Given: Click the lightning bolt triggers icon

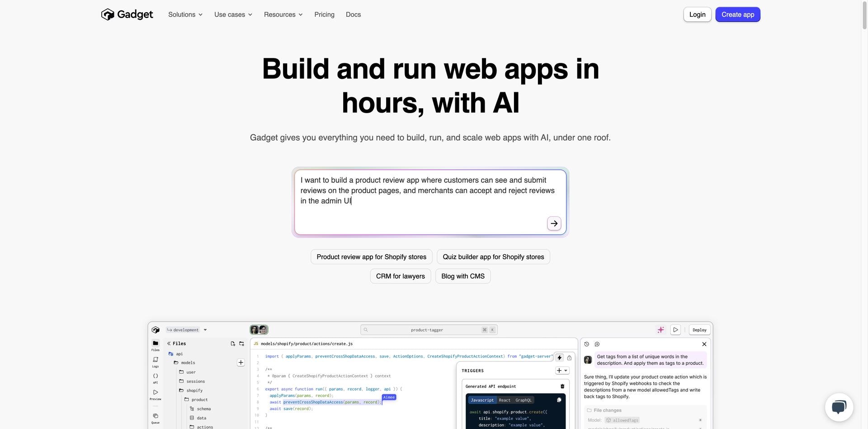Looking at the screenshot, I should tap(560, 358).
